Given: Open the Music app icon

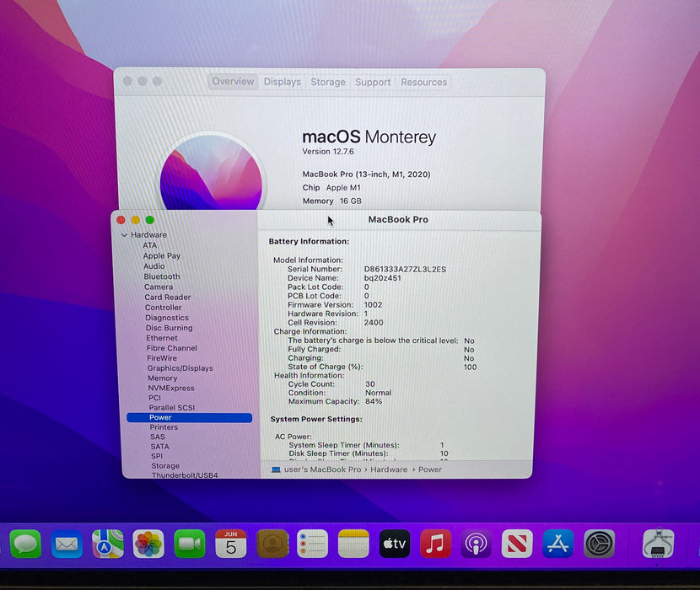Looking at the screenshot, I should tap(436, 544).
